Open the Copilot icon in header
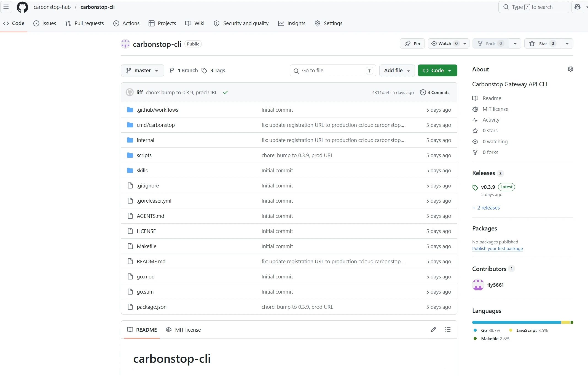The height and width of the screenshot is (376, 588). point(577,7)
